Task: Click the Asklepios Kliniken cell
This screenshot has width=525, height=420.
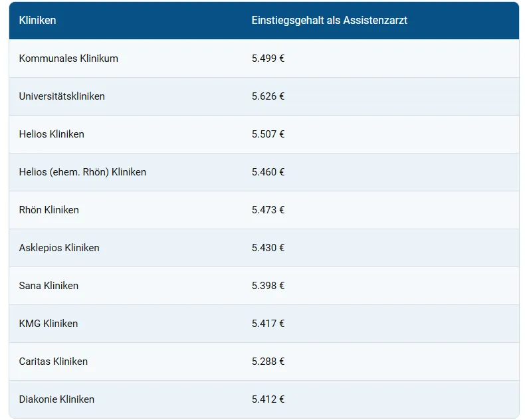Action: point(59,248)
